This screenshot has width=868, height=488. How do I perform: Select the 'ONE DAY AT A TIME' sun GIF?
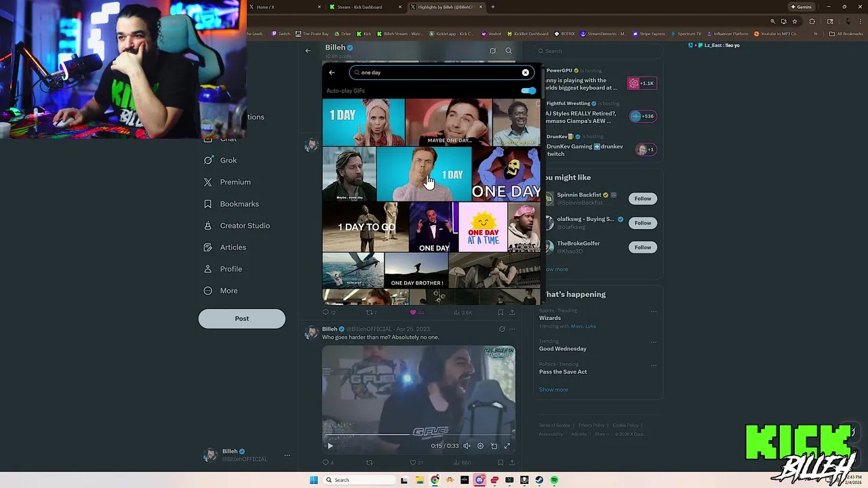pos(483,227)
